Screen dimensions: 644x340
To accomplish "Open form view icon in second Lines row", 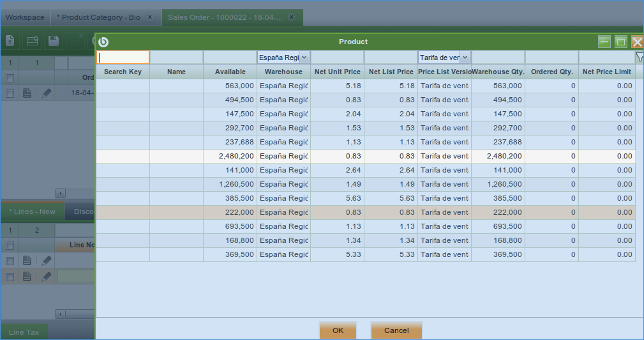I will click(x=27, y=277).
